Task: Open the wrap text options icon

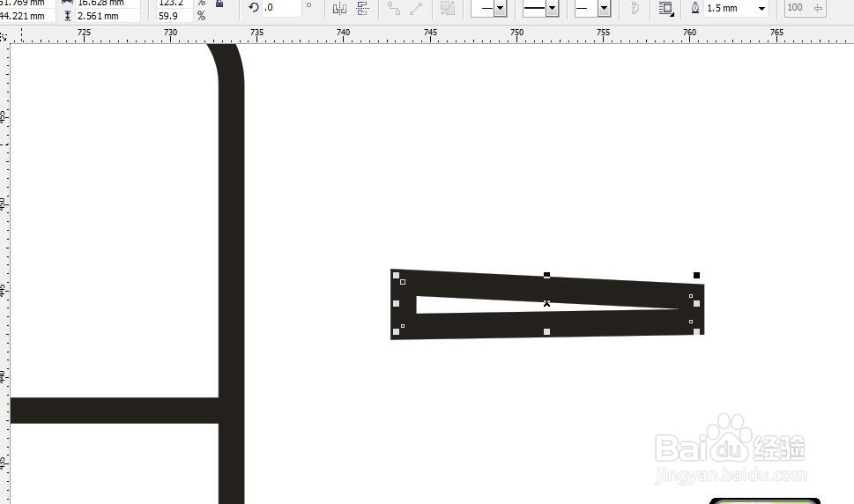Action: tap(665, 8)
